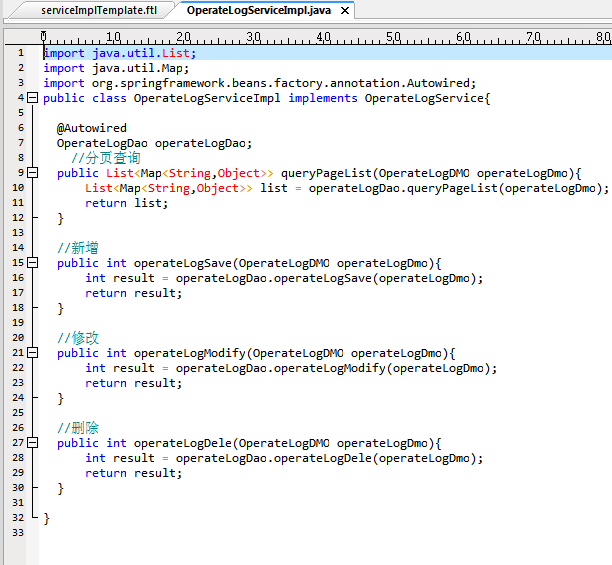Click the 'implements' keyword on line 4

point(323,98)
